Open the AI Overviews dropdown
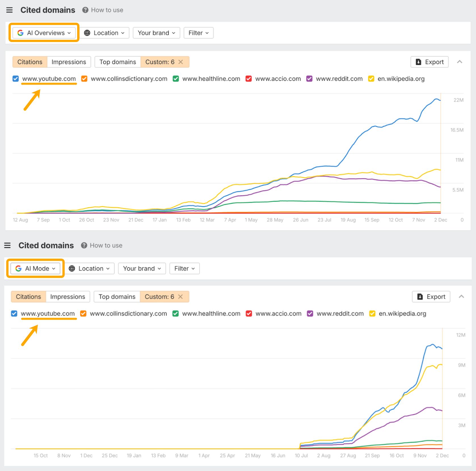The image size is (476, 471). point(44,33)
